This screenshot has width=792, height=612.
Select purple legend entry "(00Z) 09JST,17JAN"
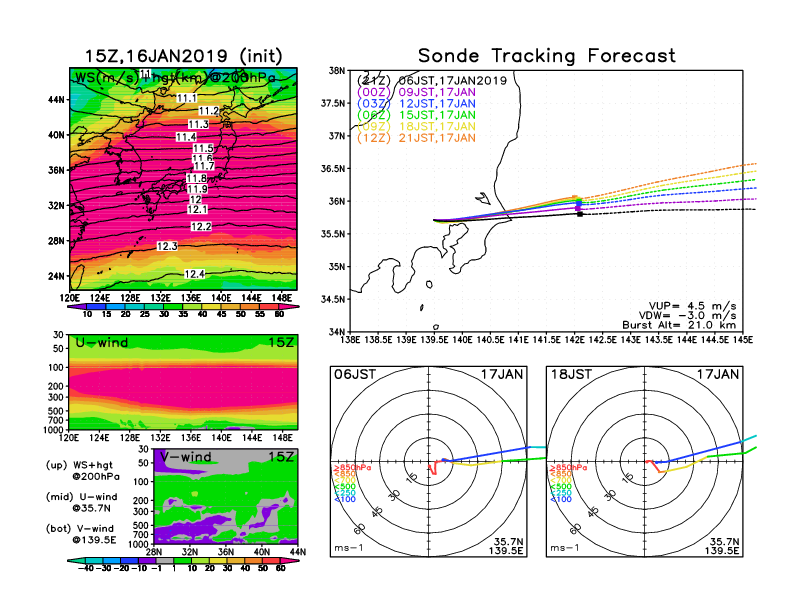point(416,92)
